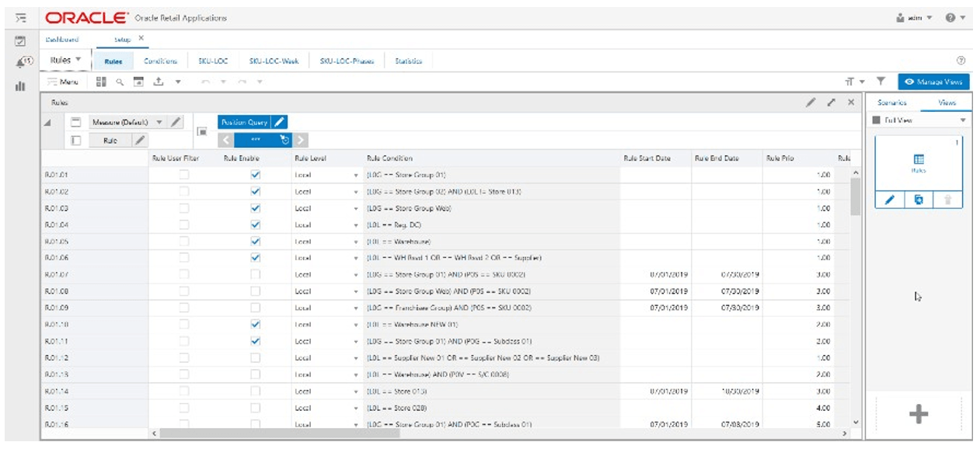This screenshot has height=449, width=980.
Task: Duplicate the Rules view thumbnail
Action: tap(919, 200)
